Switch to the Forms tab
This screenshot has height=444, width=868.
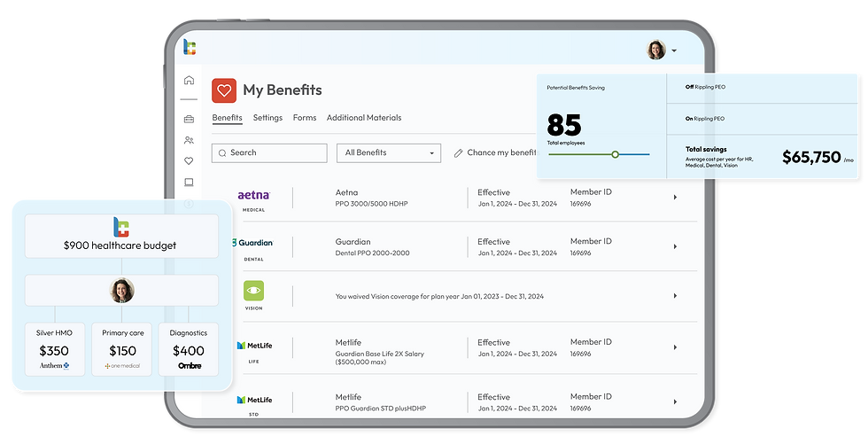pyautogui.click(x=305, y=118)
